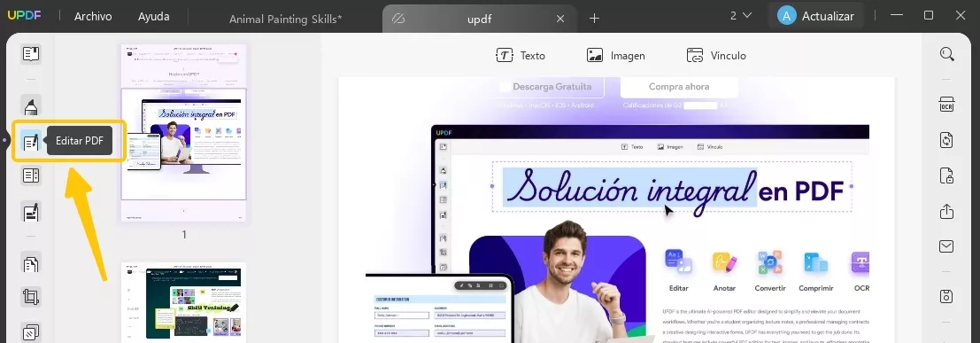Select the updf document tab
Screen dimensions: 980x343
pyautogui.click(x=479, y=19)
